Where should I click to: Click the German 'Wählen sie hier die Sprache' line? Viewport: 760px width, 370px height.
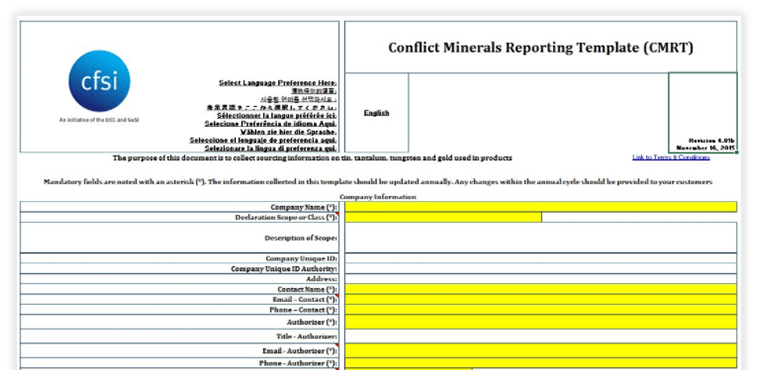[x=288, y=132]
